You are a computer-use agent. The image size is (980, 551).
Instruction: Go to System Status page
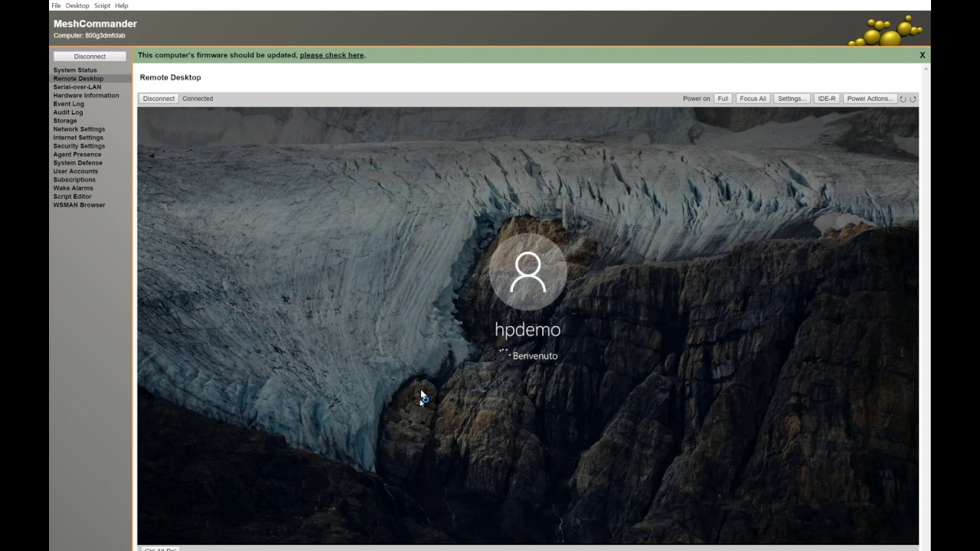75,70
